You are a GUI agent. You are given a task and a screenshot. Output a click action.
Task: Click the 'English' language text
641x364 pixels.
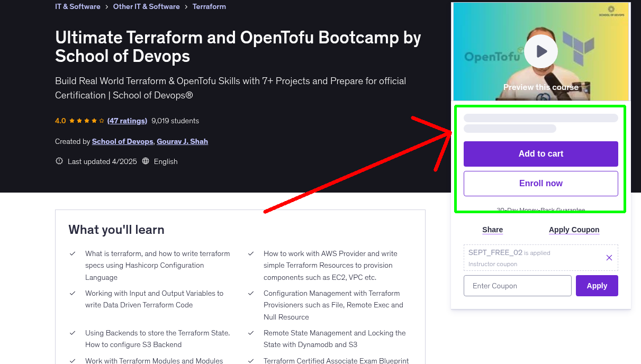(166, 161)
